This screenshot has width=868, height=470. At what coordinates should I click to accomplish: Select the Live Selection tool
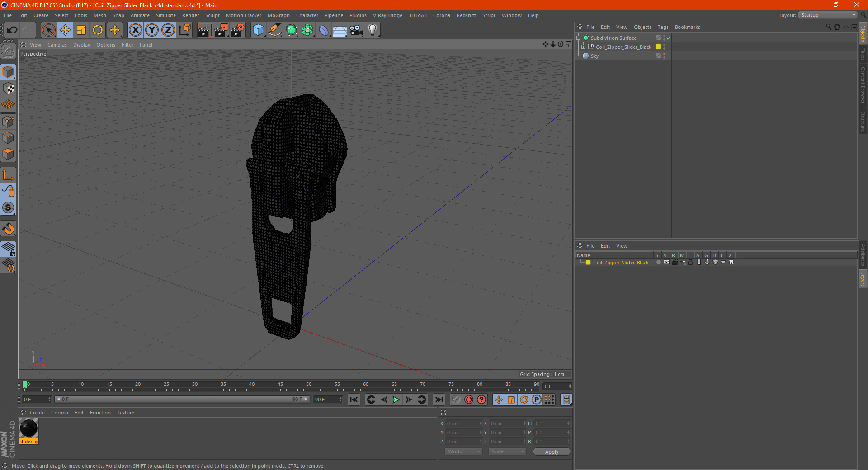48,30
